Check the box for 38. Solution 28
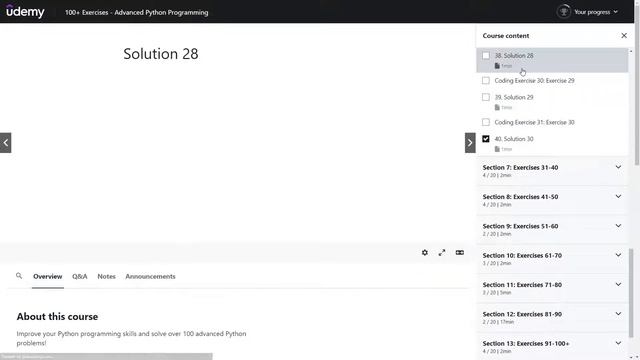 point(486,56)
